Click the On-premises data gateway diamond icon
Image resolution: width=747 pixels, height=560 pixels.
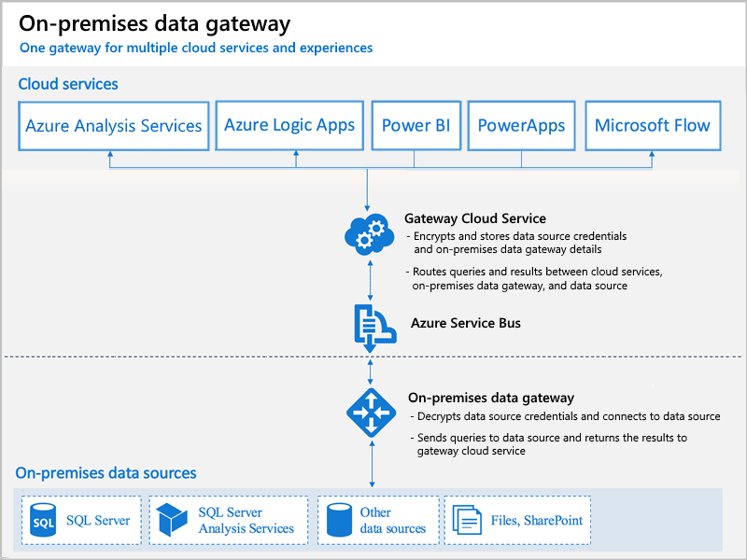pyautogui.click(x=372, y=412)
